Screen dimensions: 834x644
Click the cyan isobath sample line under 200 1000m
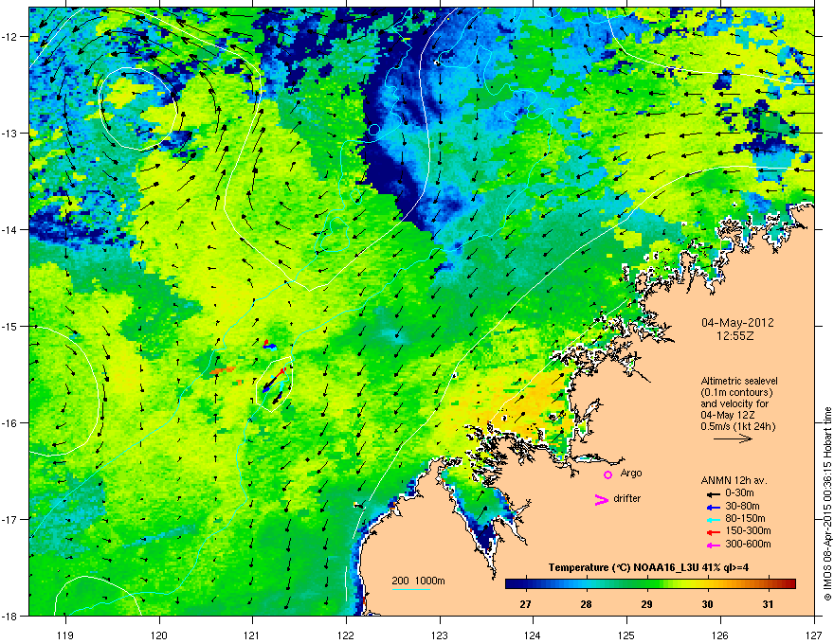click(x=410, y=589)
